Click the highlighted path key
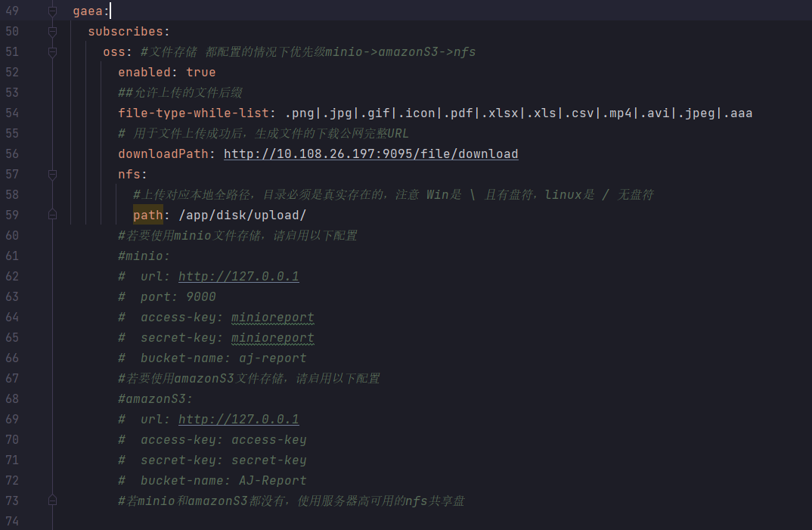Screen dimensions: 812x530 (x=147, y=215)
